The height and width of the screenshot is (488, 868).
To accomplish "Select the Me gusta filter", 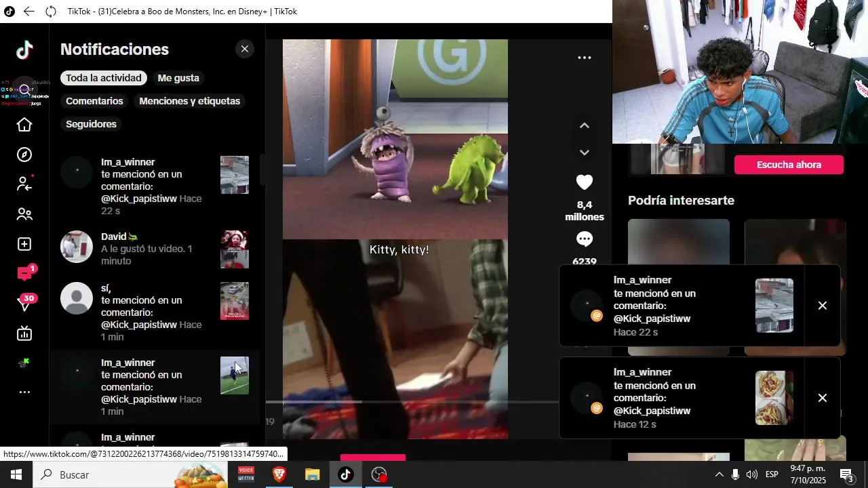I will click(178, 78).
